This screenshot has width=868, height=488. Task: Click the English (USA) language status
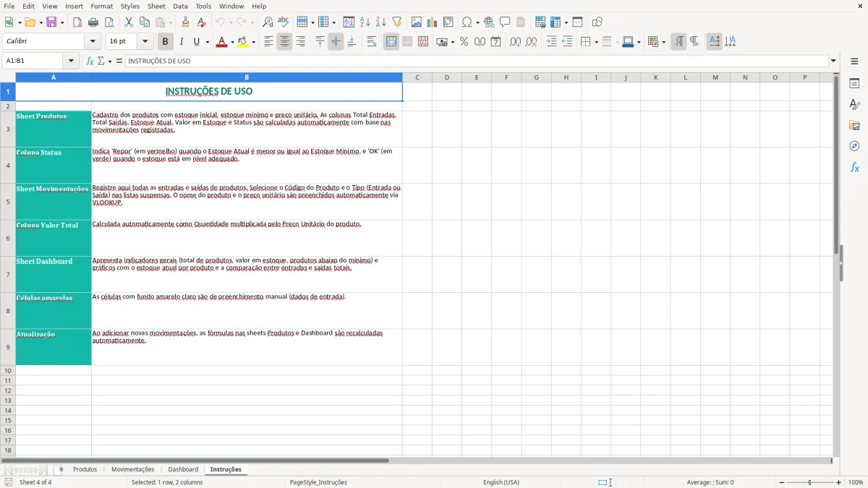[501, 482]
